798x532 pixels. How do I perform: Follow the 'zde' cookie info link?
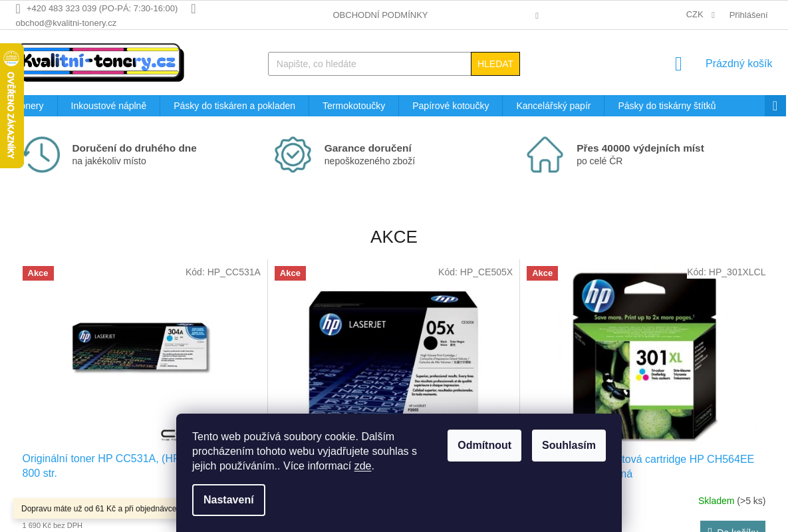[x=362, y=466]
